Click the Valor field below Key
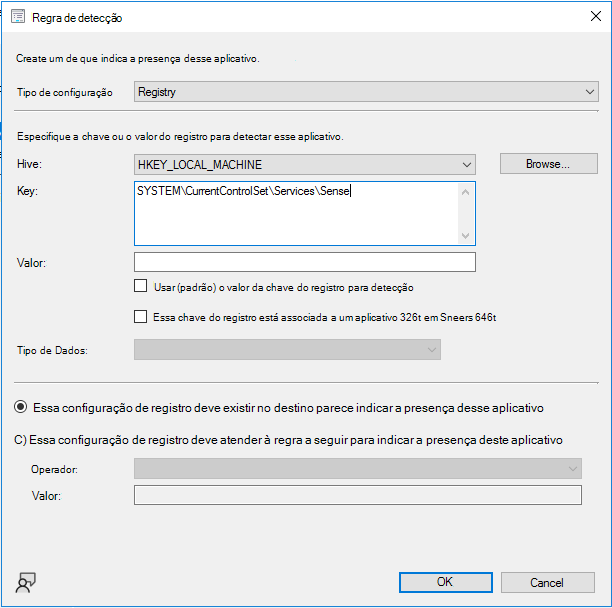612x608 pixels. point(304,262)
